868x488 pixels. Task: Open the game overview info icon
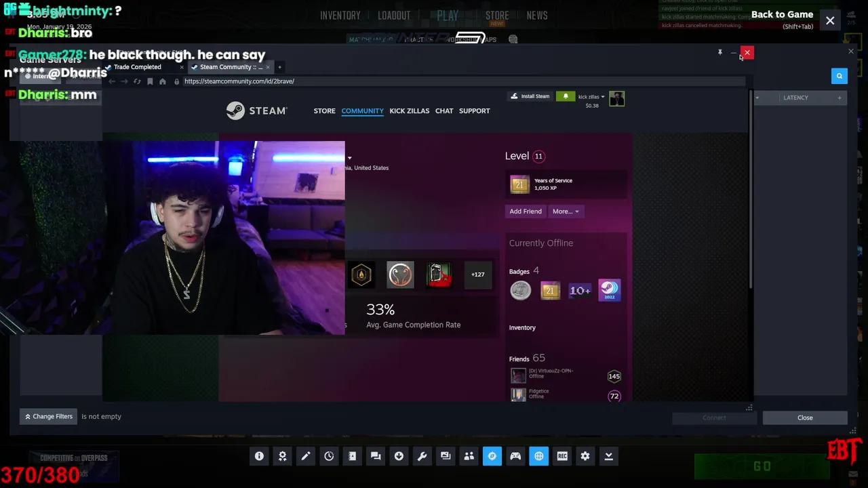tap(259, 456)
